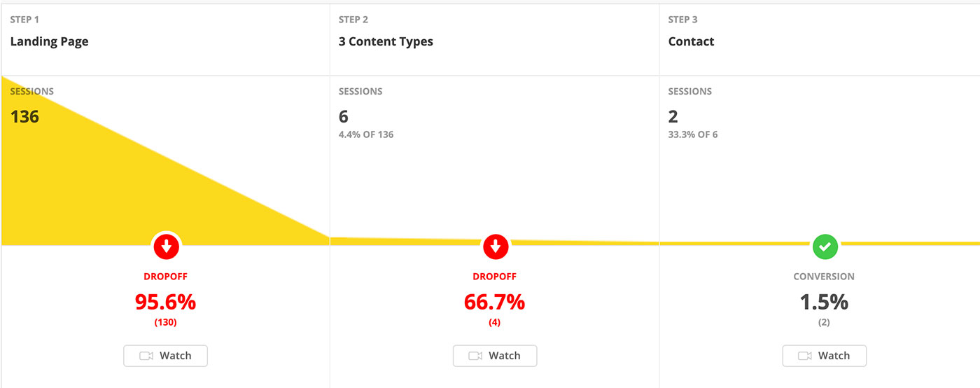Viewport: 980px width, 388px height.
Task: Click the (4) dropped sessions count
Action: (x=495, y=323)
